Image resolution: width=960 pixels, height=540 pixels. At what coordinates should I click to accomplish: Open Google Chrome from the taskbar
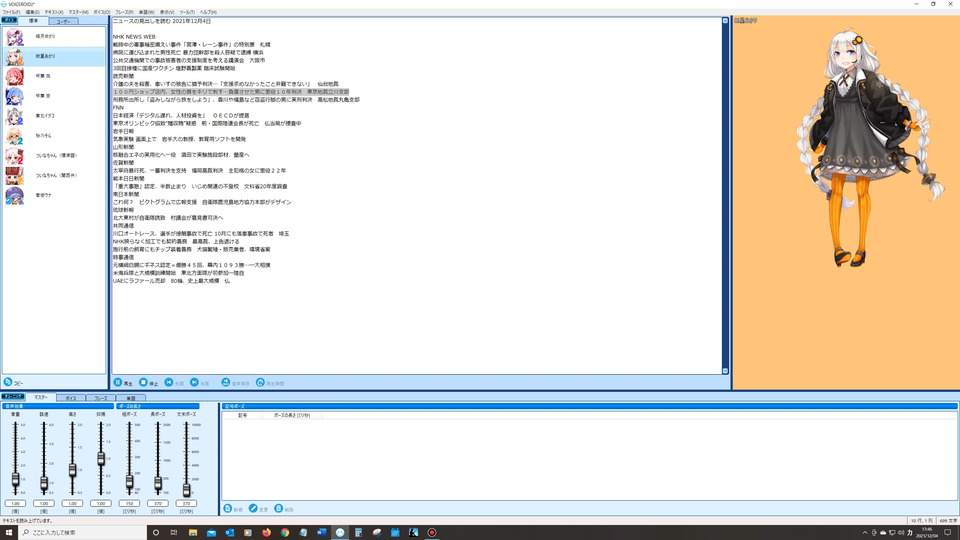(285, 533)
